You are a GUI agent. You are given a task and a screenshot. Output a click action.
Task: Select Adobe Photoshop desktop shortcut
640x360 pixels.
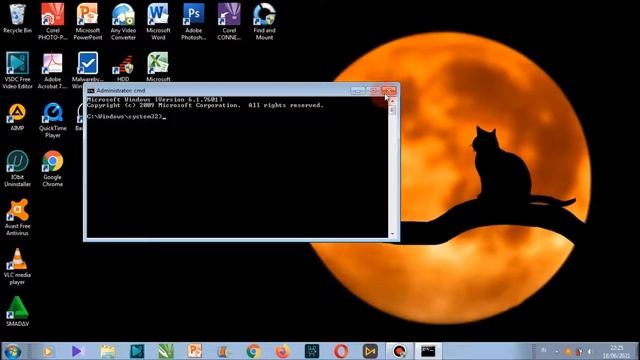[x=193, y=21]
